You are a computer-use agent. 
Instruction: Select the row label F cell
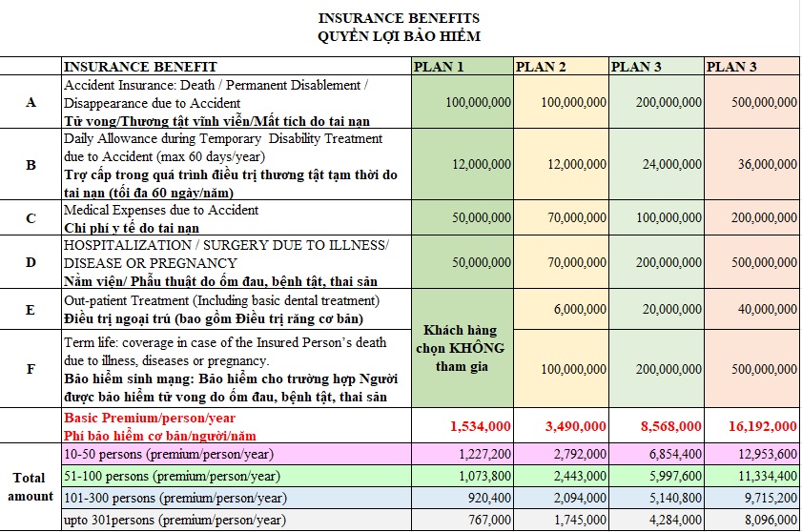point(31,368)
